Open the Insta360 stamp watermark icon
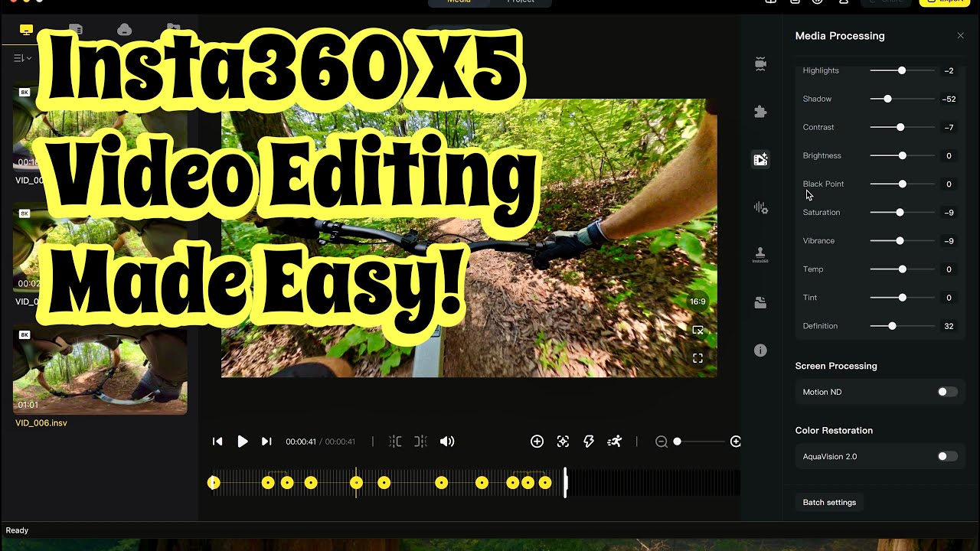980x551 pixels. pos(760,255)
